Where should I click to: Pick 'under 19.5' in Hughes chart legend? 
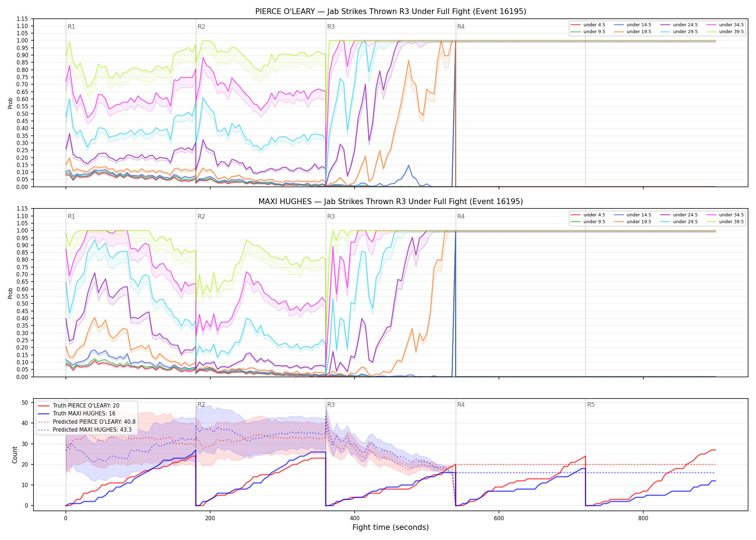point(633,222)
